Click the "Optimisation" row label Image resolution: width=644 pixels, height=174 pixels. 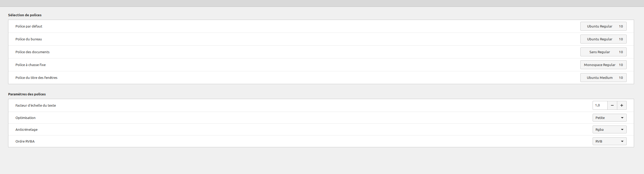[25, 118]
